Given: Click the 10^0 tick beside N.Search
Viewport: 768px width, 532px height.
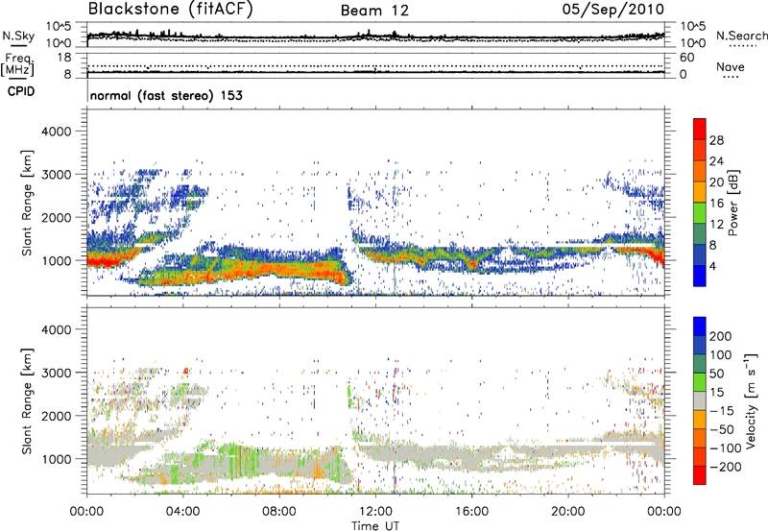Looking at the screenshot, I should click(693, 43).
